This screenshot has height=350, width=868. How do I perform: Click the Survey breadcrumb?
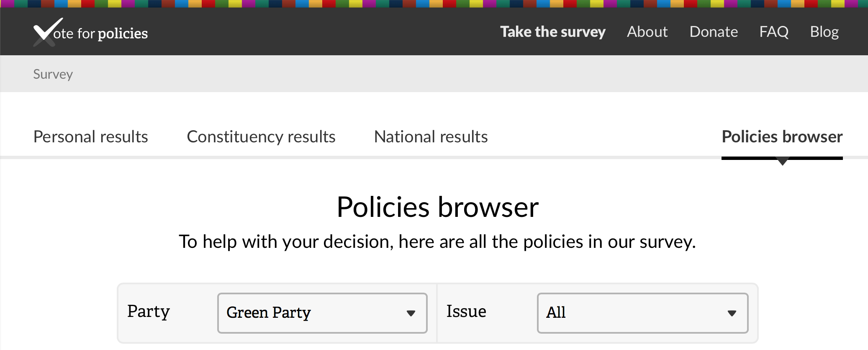click(x=53, y=74)
